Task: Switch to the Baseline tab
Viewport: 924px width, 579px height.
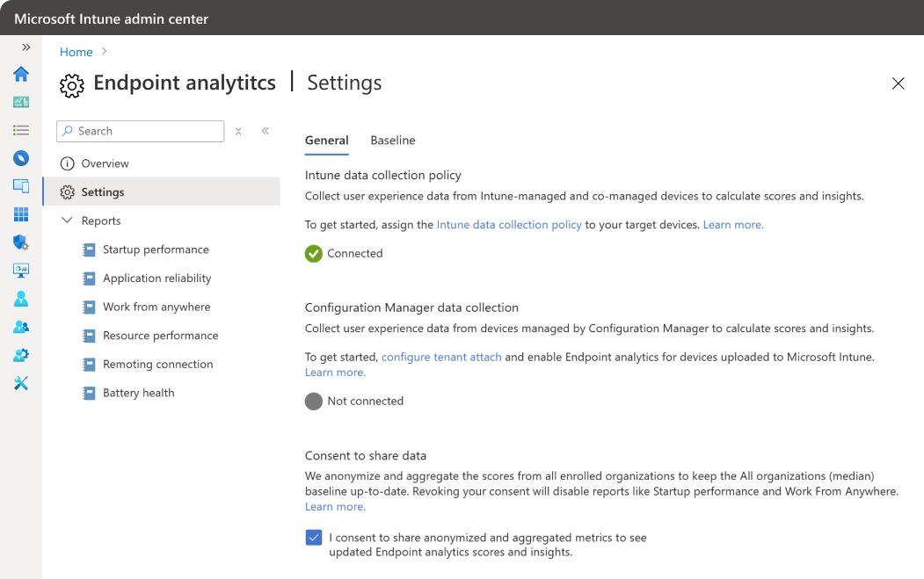Action: coord(393,141)
